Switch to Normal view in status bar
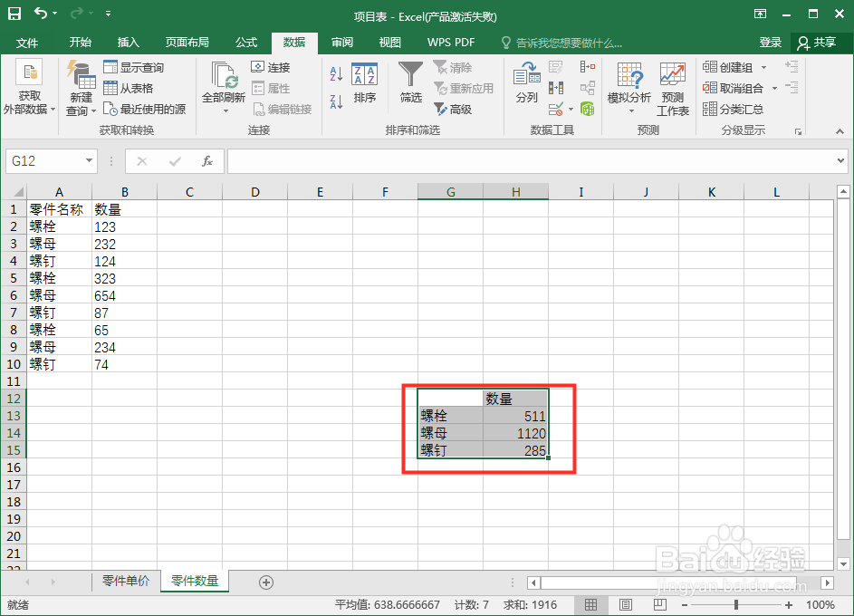 [x=591, y=604]
